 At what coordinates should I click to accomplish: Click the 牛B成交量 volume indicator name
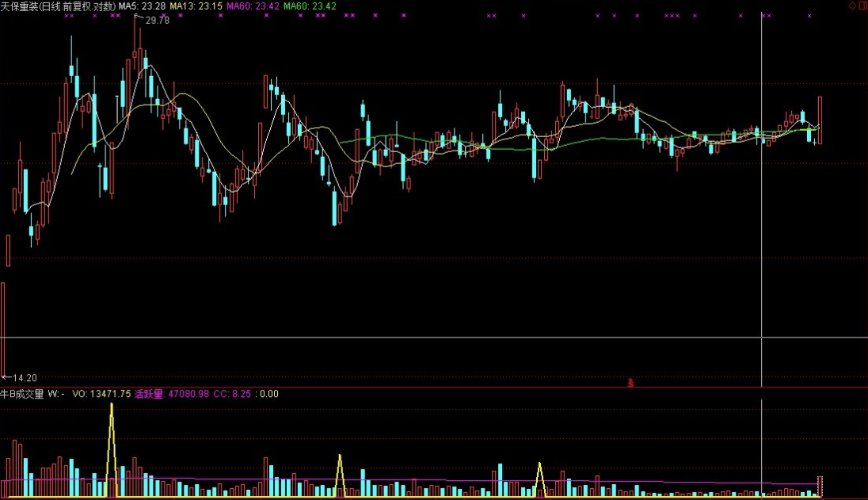22,395
